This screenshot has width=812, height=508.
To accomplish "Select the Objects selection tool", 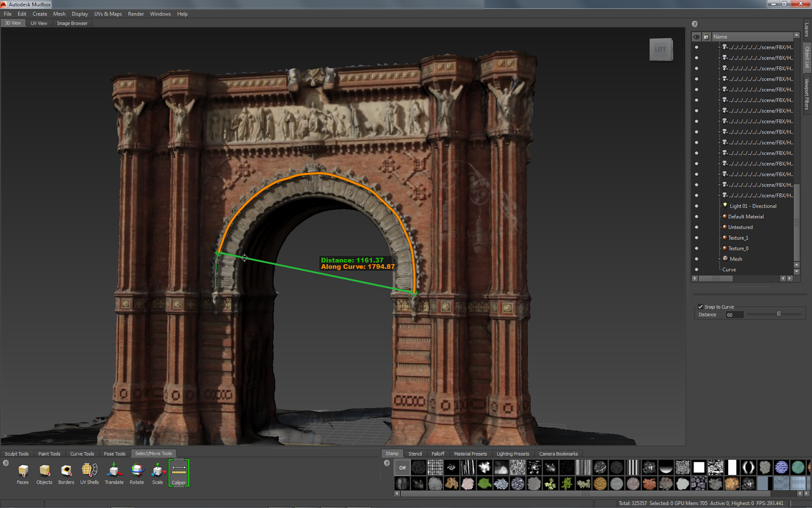I will pos(44,472).
